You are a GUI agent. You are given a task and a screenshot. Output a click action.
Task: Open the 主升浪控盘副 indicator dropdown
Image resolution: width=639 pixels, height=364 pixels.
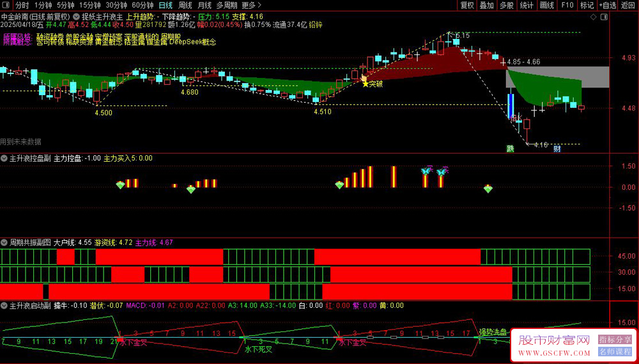click(4, 158)
